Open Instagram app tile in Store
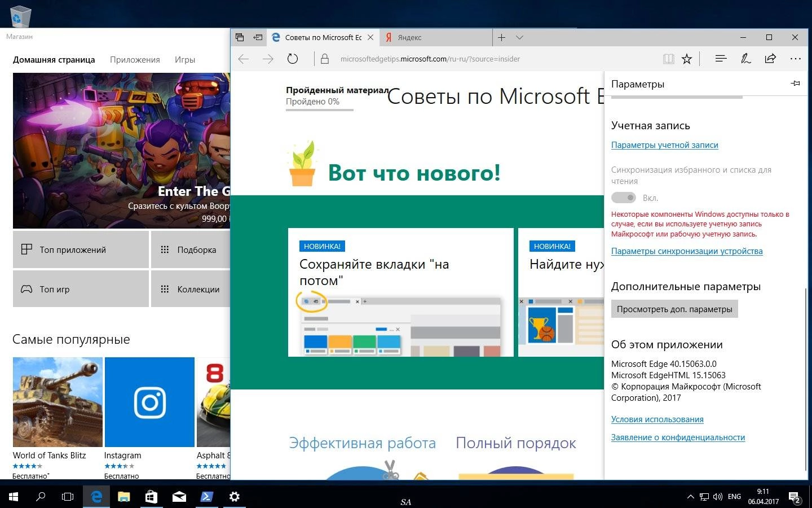This screenshot has height=508, width=812. click(x=149, y=418)
